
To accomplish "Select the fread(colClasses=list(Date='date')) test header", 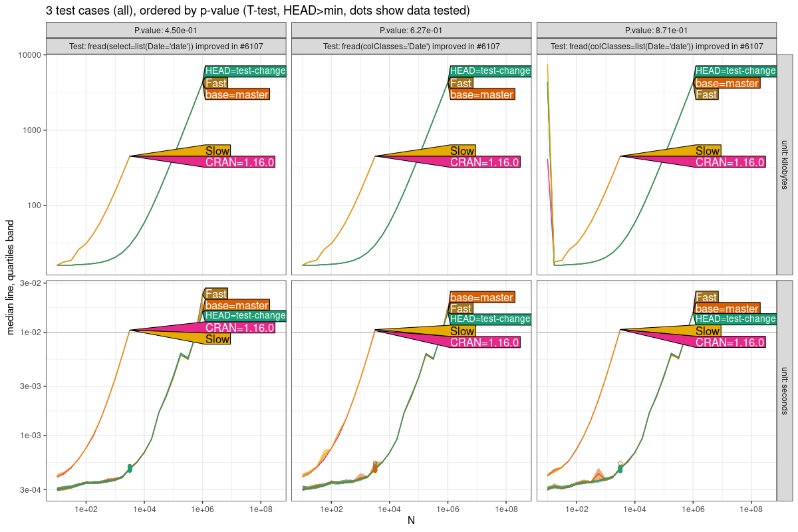I will pos(656,46).
